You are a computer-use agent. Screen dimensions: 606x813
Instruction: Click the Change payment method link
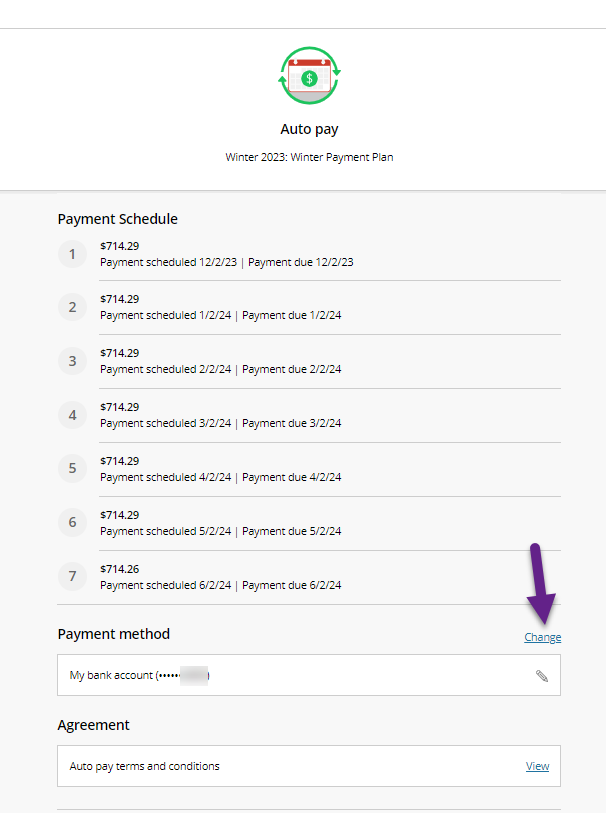point(542,637)
